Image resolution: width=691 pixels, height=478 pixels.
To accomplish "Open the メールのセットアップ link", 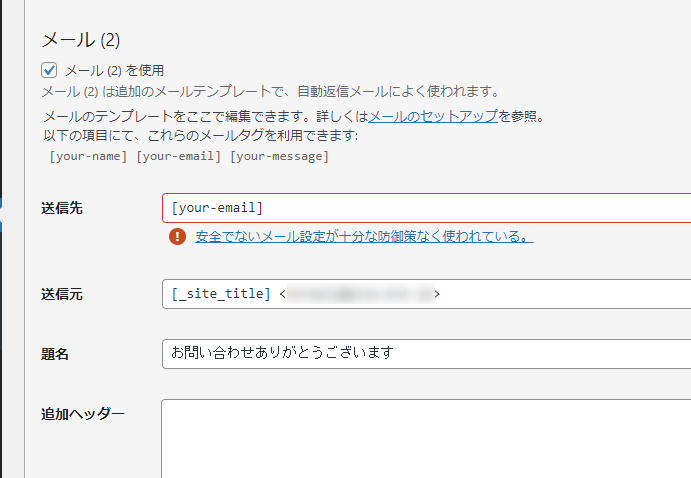I will click(x=433, y=116).
